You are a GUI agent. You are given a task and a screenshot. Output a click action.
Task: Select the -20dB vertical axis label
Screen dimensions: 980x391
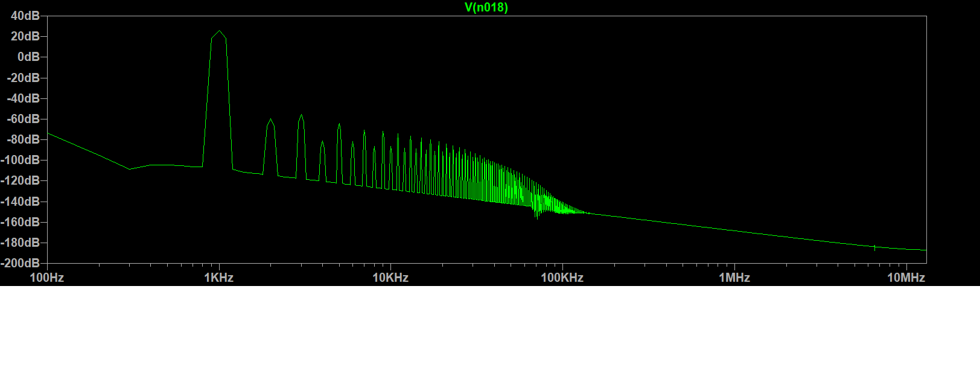point(23,78)
